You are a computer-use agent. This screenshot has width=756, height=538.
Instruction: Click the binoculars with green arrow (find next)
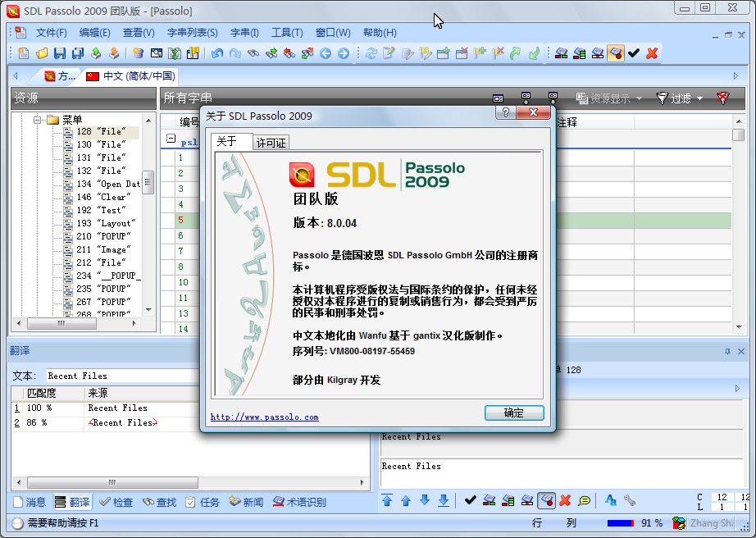click(271, 53)
